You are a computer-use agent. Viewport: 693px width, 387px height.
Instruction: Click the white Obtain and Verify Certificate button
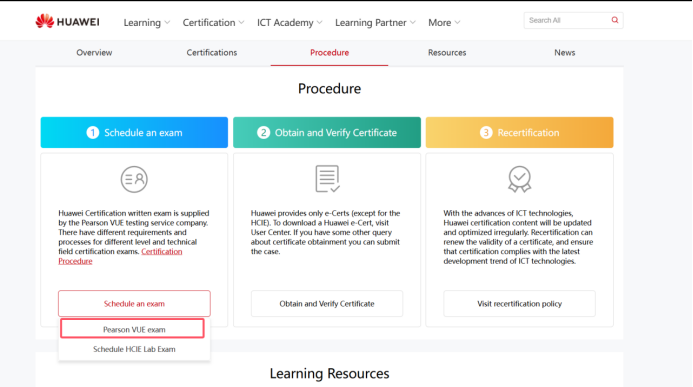pyautogui.click(x=327, y=304)
